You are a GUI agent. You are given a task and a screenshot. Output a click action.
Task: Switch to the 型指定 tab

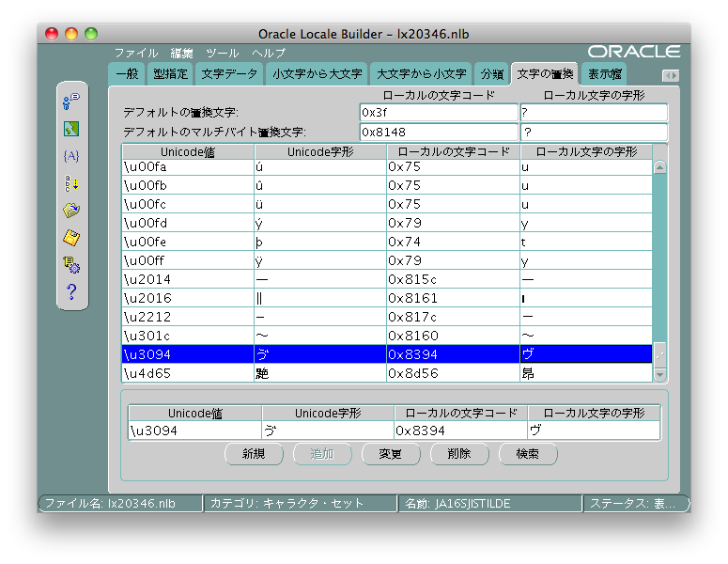tap(170, 74)
